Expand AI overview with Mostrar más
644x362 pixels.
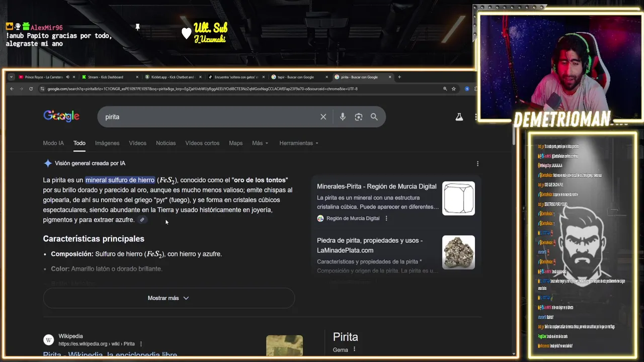tap(169, 298)
